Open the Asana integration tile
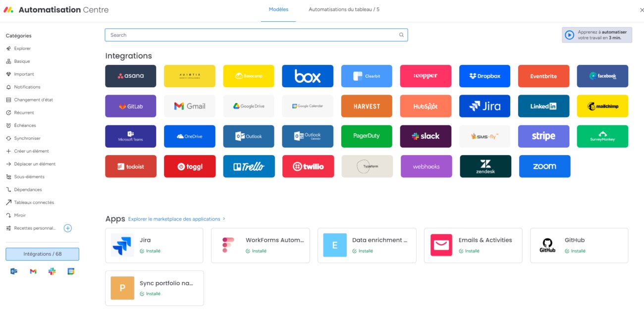The height and width of the screenshot is (323, 644). point(131,76)
